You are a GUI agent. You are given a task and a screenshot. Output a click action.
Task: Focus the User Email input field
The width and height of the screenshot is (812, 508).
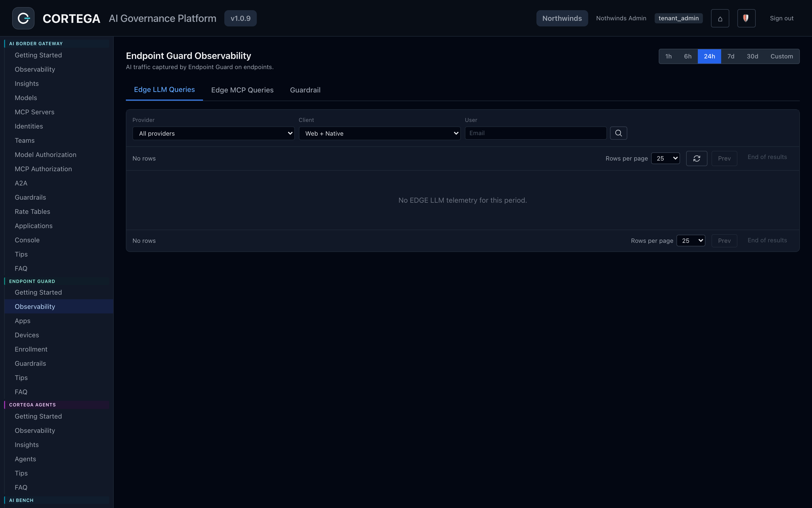pyautogui.click(x=535, y=133)
